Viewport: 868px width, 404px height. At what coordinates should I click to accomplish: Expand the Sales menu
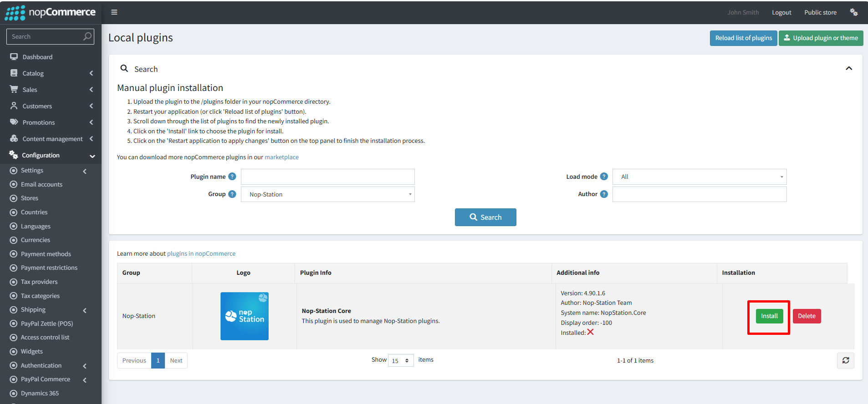tap(51, 90)
